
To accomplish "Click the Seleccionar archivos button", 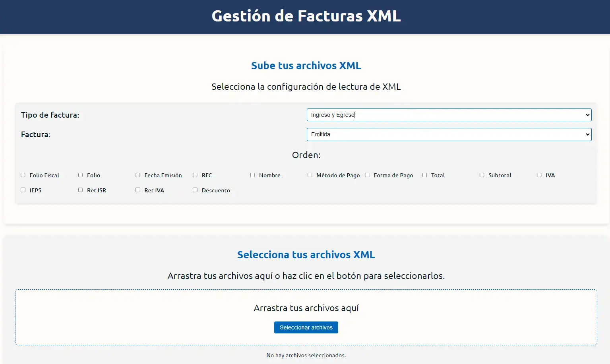I will tap(306, 327).
